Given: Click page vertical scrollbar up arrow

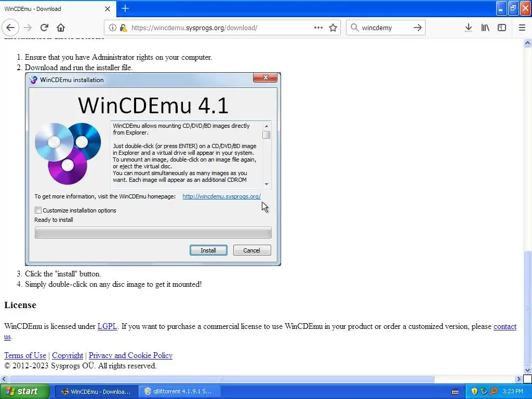Looking at the screenshot, I should tap(527, 43).
